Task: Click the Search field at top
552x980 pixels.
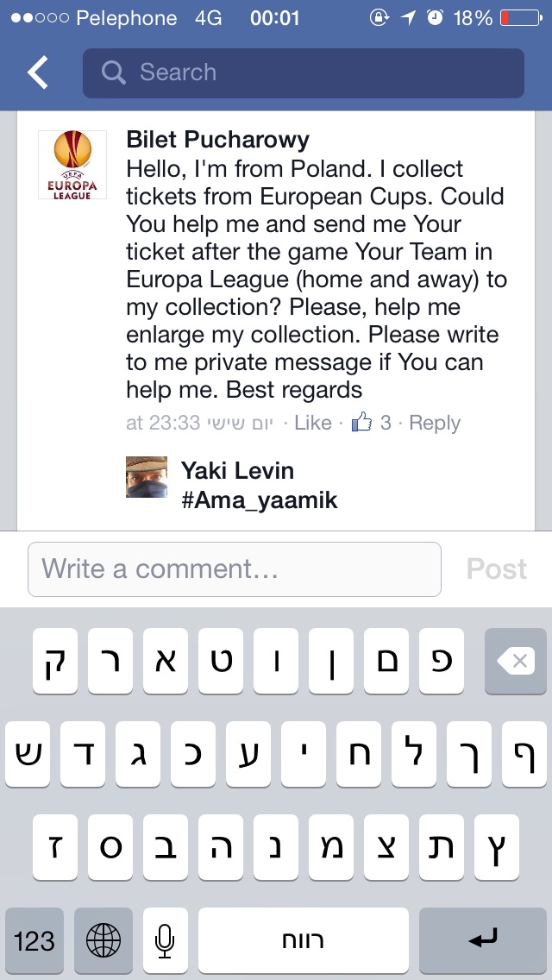Action: tap(304, 73)
